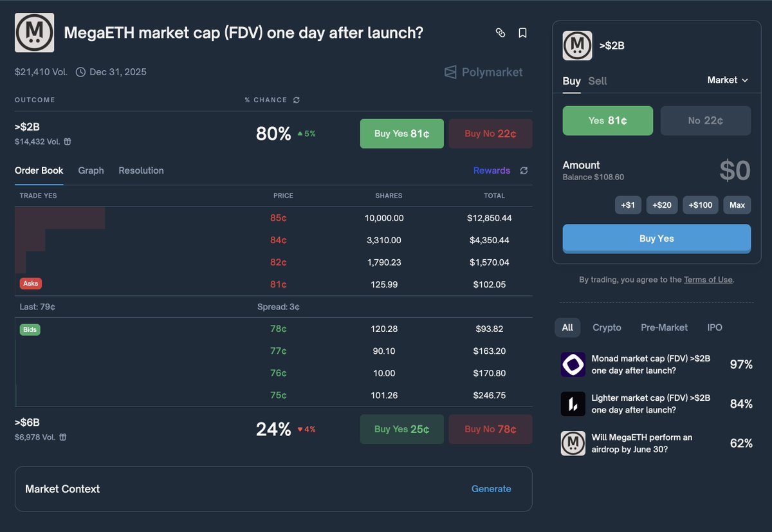
Task: Refresh the order book next to Rewards
Action: tap(524, 170)
